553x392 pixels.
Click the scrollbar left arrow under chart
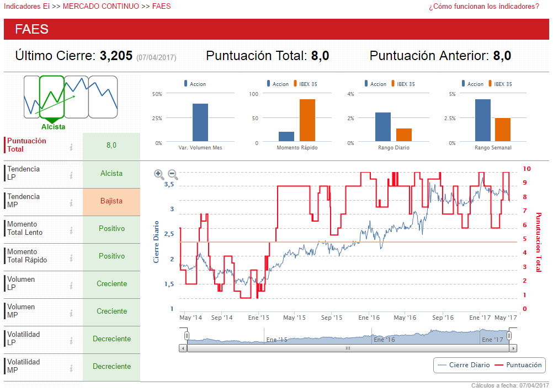[183, 348]
